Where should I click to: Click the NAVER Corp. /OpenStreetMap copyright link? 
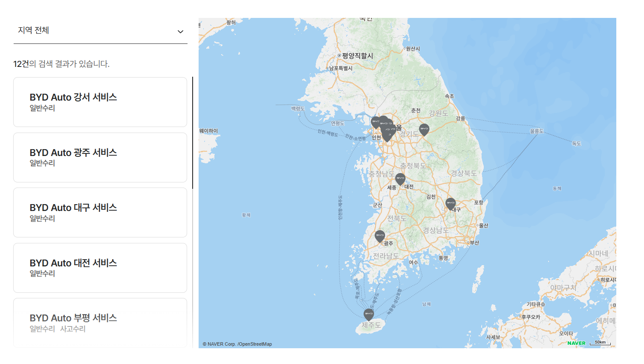pos(237,344)
